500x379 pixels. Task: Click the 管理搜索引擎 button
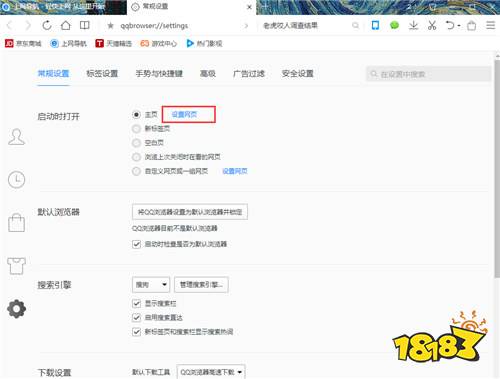201,285
